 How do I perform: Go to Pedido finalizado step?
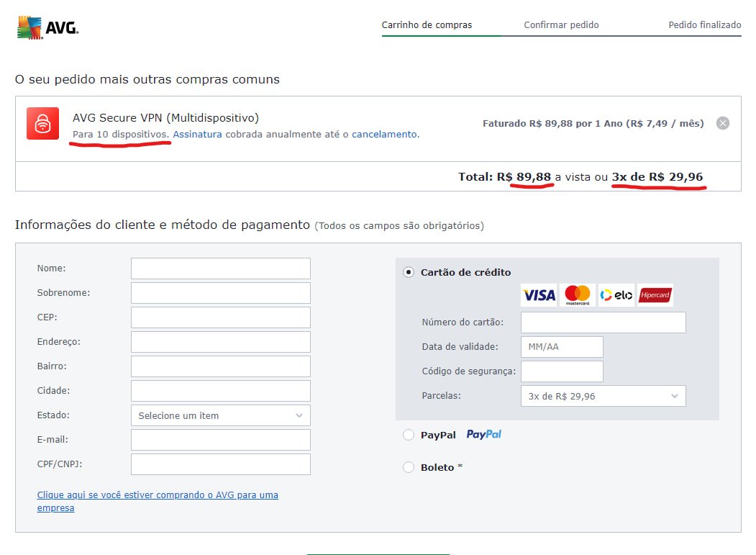pos(704,24)
